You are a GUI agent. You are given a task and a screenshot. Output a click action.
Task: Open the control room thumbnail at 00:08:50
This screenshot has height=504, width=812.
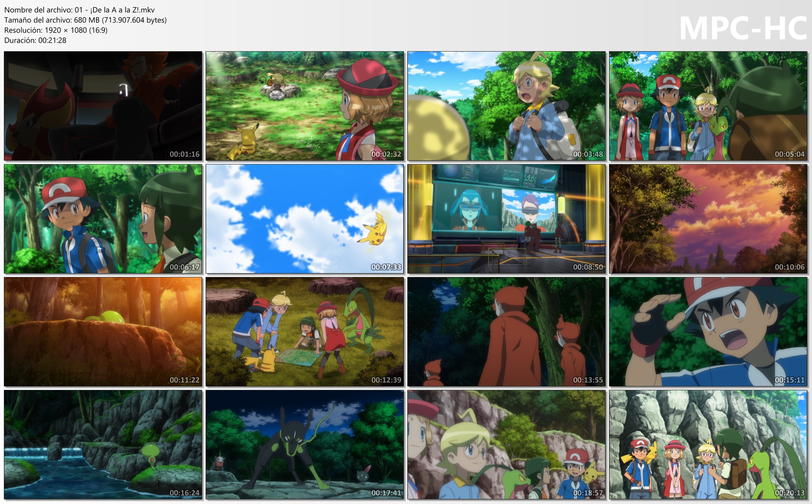tap(507, 219)
